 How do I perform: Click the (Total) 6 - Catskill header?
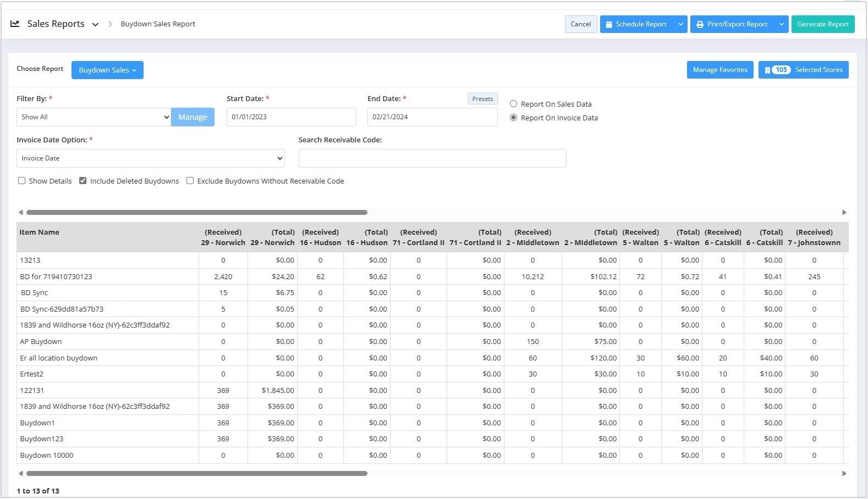(x=765, y=237)
